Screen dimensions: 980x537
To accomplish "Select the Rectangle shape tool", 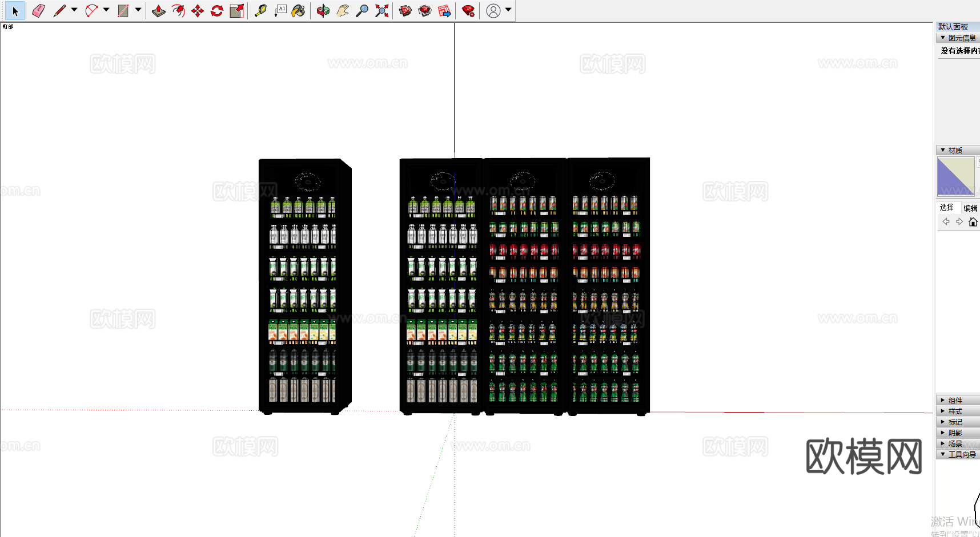I will pyautogui.click(x=123, y=11).
